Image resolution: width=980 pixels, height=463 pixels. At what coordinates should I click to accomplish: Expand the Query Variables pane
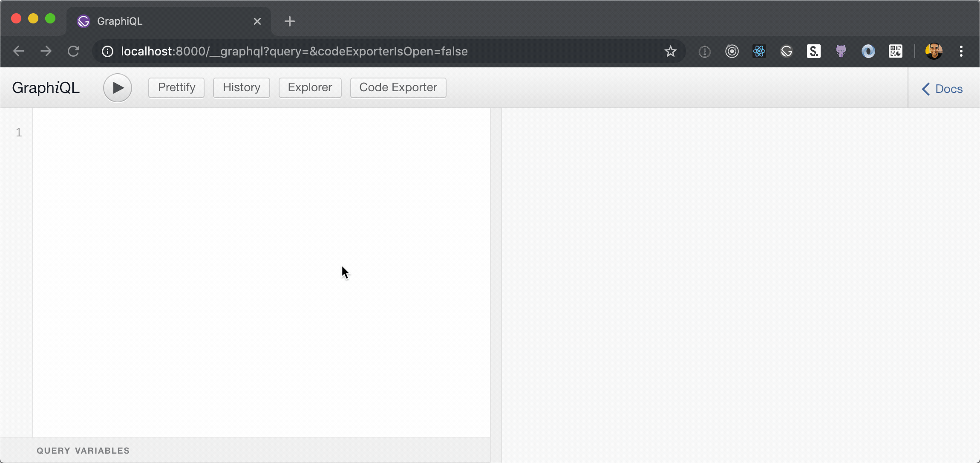click(x=245, y=451)
